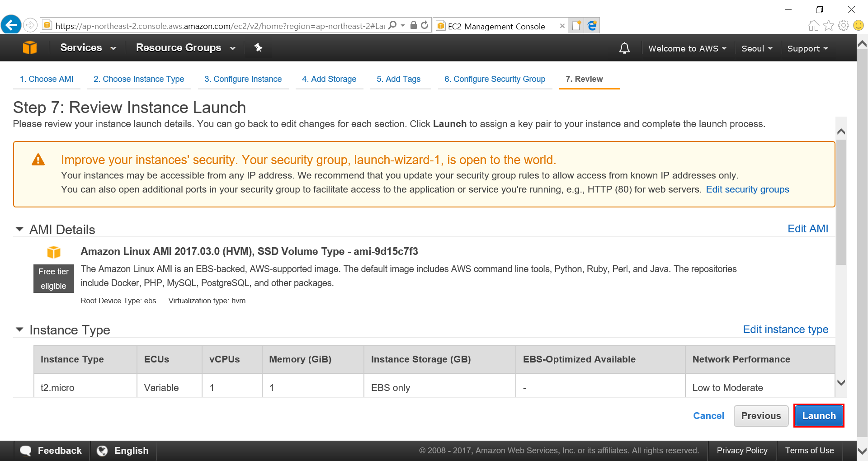Screen dimensions: 868x461
Task: Click the Cancel link
Action: (708, 416)
